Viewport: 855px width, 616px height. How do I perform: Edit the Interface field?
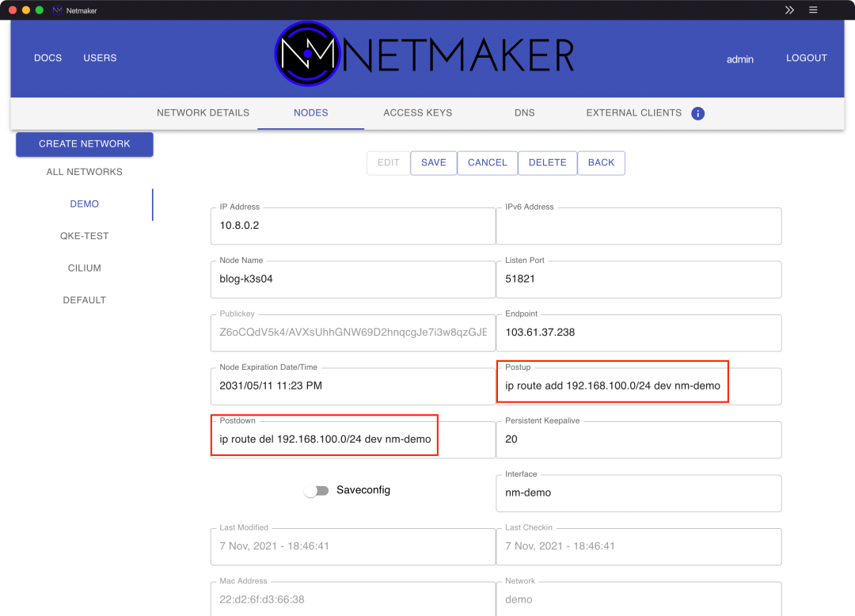(639, 492)
